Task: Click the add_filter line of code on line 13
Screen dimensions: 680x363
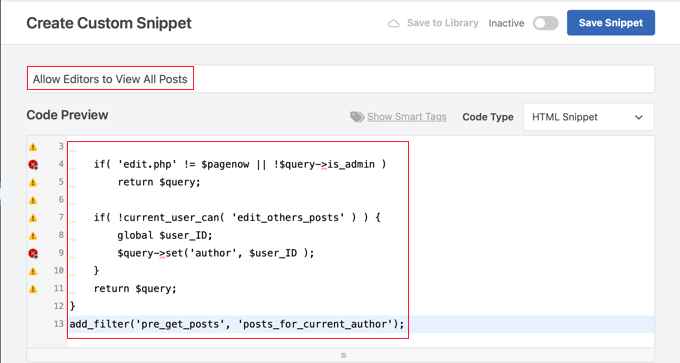Action: coord(237,324)
